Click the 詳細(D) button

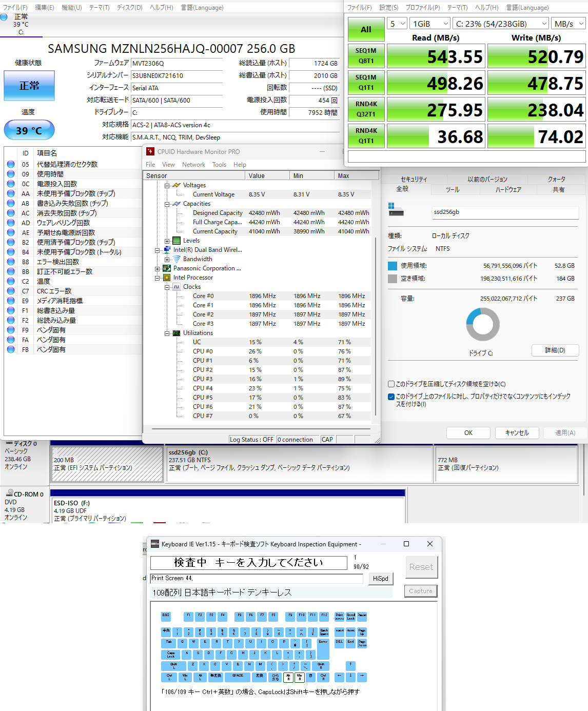[555, 350]
